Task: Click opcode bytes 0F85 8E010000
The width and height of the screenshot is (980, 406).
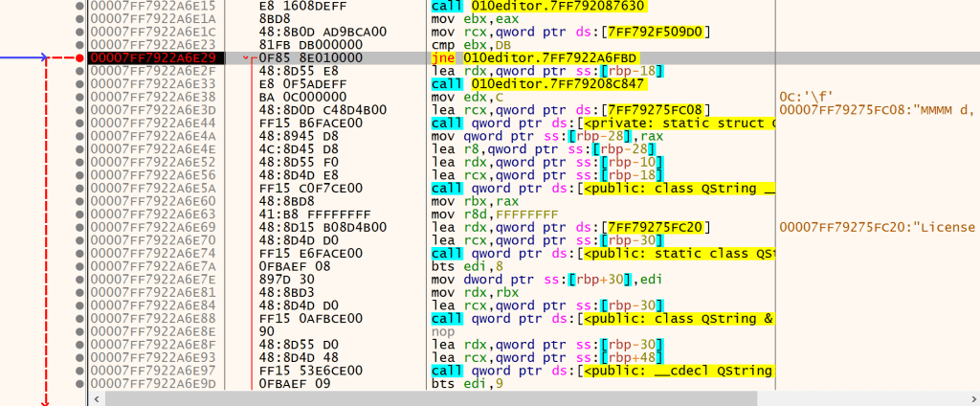Action: click(x=311, y=57)
